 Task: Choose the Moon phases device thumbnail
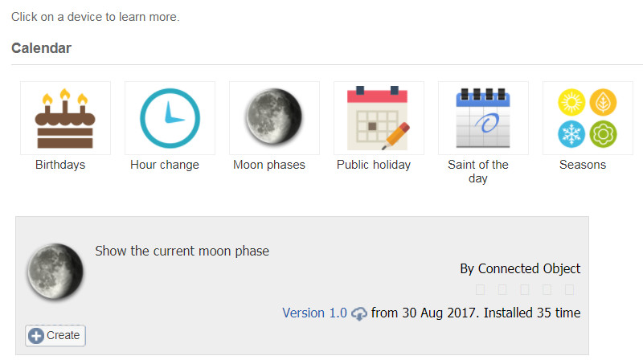pos(274,118)
